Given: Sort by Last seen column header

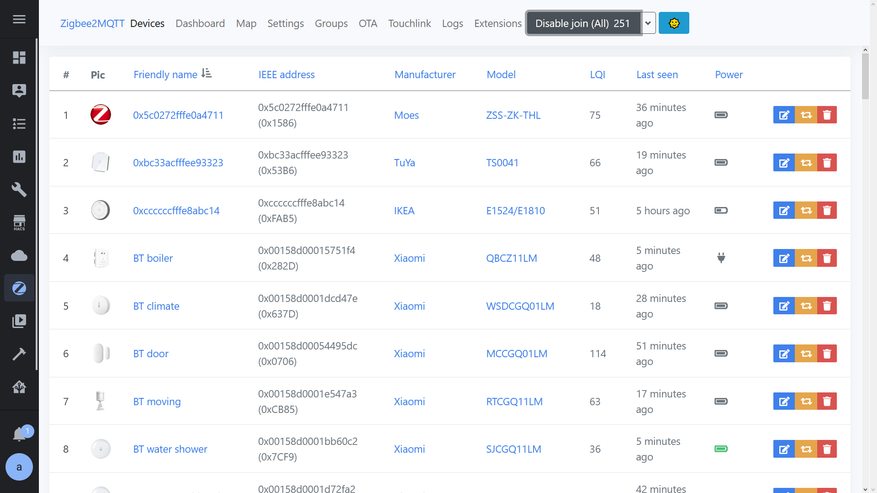Looking at the screenshot, I should tap(657, 74).
